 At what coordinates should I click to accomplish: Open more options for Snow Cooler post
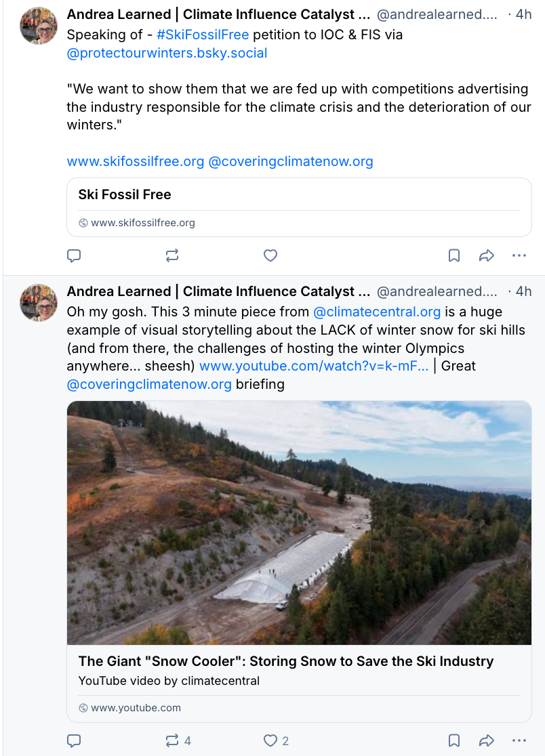519,740
